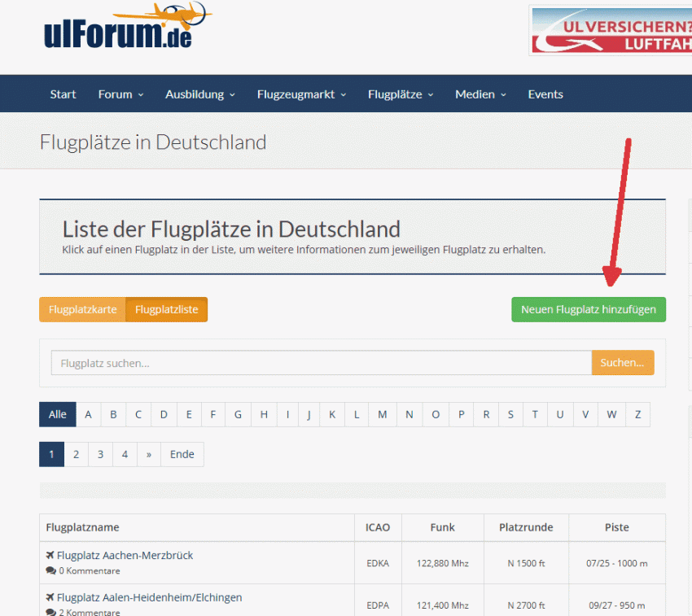Click the plane icon beside Flugplatz Aachen-Merzbrück
The height and width of the screenshot is (616, 692).
pos(50,556)
